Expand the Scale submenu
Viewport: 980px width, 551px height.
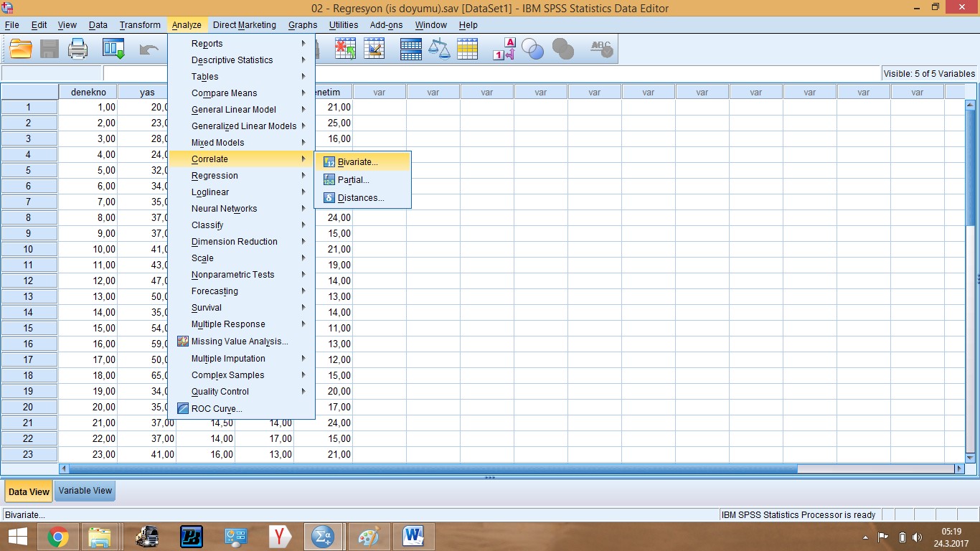(x=241, y=258)
